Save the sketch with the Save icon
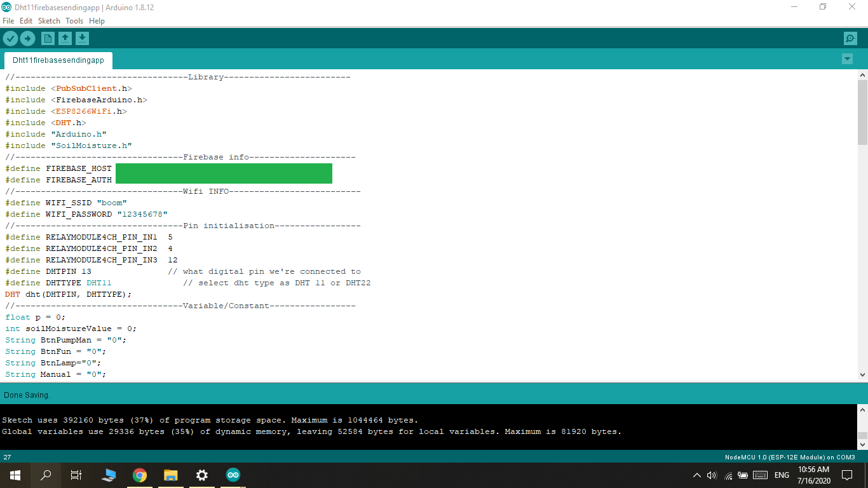This screenshot has height=488, width=868. (x=82, y=38)
